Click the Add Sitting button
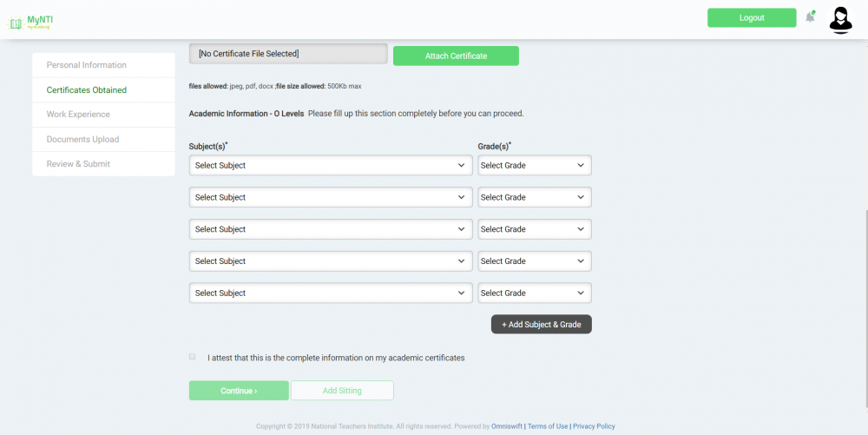Viewport: 868px width, 435px height. [x=342, y=391]
